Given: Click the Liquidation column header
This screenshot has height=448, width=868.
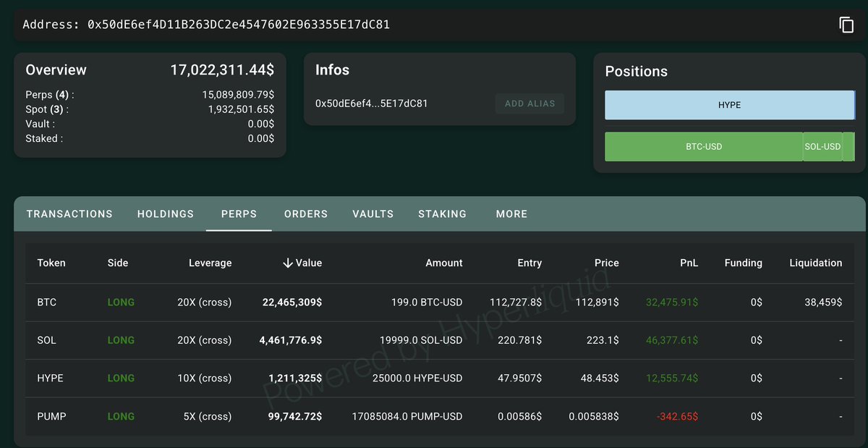Looking at the screenshot, I should click(x=815, y=263).
